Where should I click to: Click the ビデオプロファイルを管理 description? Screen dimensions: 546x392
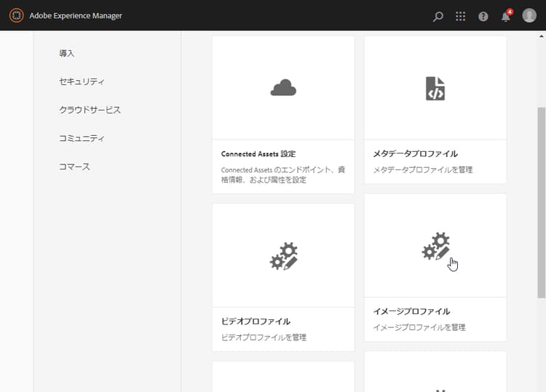264,337
